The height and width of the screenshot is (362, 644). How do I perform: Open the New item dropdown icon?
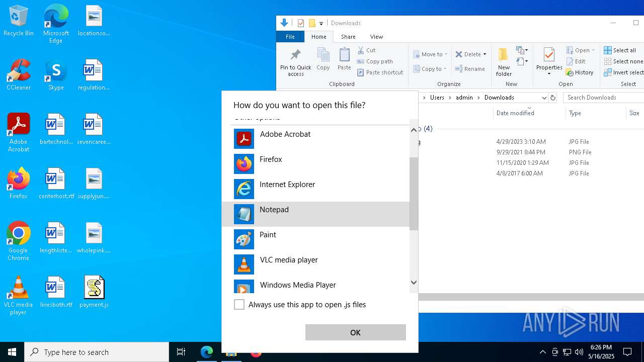522,50
